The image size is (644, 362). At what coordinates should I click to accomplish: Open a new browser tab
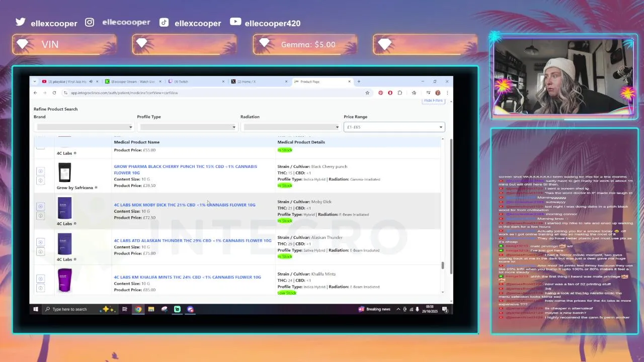359,81
